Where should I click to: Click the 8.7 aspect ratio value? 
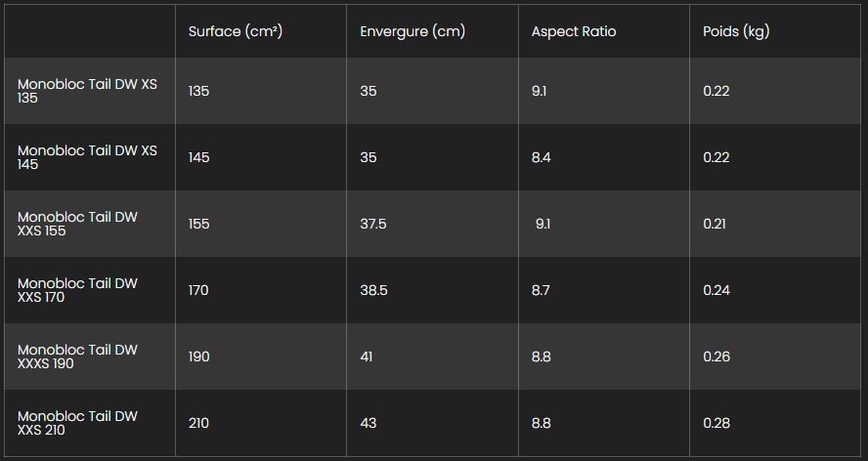(x=541, y=290)
